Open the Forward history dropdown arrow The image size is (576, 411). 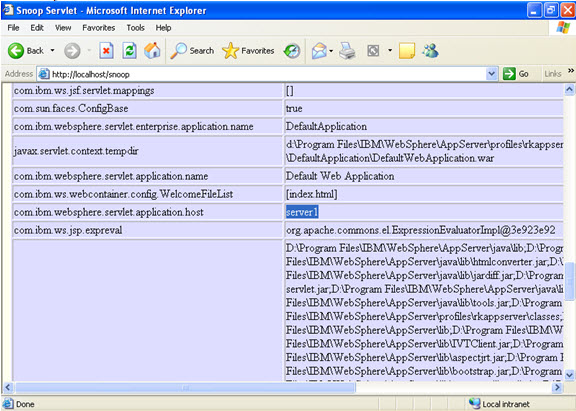(x=89, y=51)
